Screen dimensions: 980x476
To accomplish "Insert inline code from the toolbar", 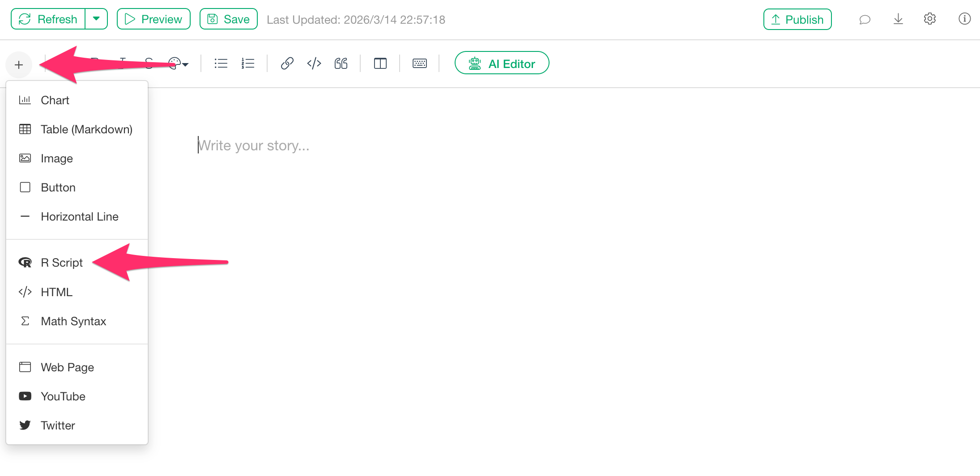I will pos(314,64).
